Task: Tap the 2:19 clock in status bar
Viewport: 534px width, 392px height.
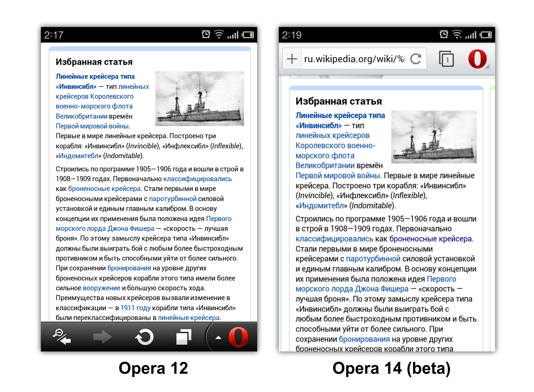Action: coord(292,35)
